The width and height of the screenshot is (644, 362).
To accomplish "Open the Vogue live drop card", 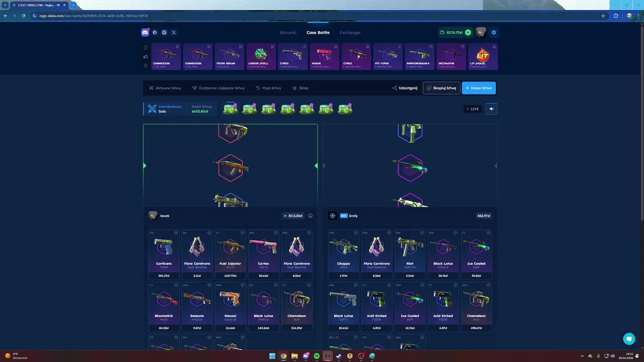I will pyautogui.click(x=325, y=56).
